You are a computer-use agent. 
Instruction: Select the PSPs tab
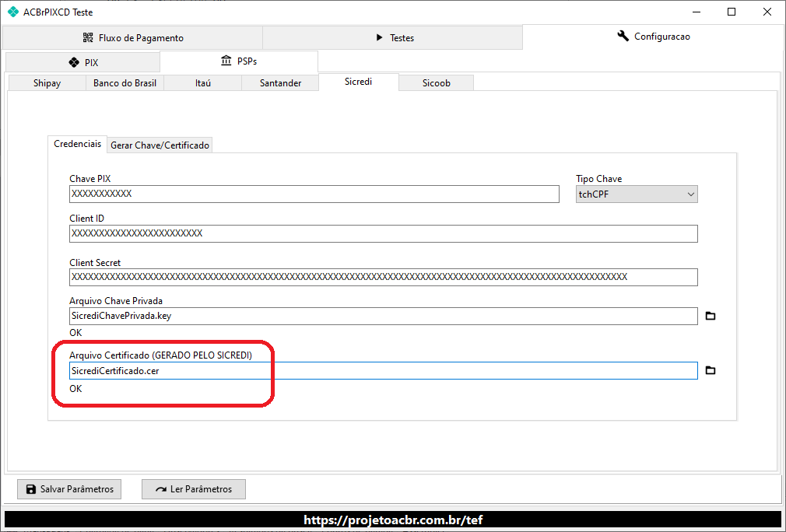[239, 61]
